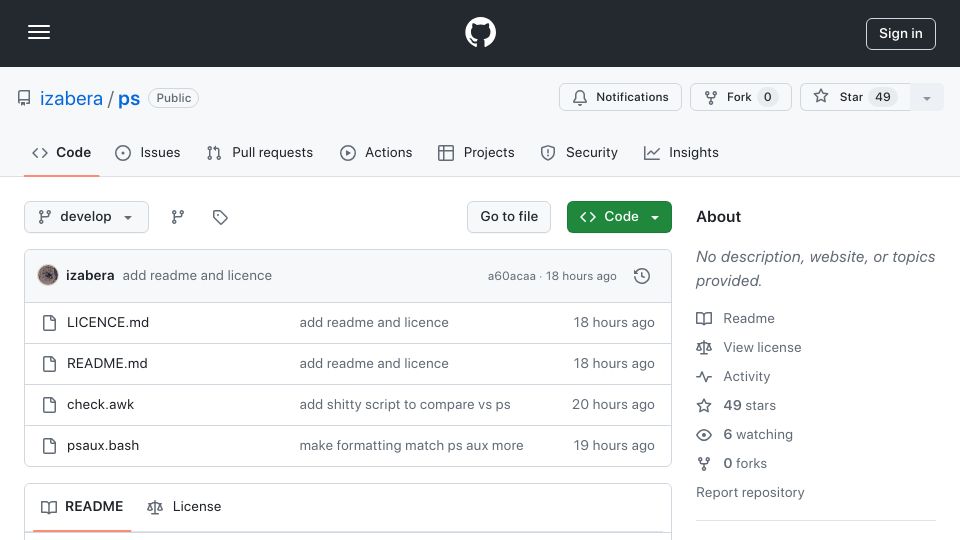This screenshot has height=540, width=960.
Task: Switch to the Issues tab
Action: 148,152
